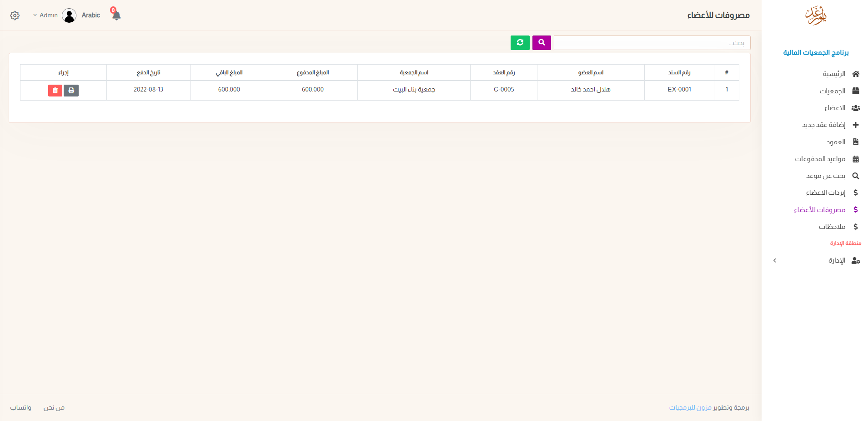Click the واتساب footer link
The image size is (868, 421).
(x=21, y=408)
